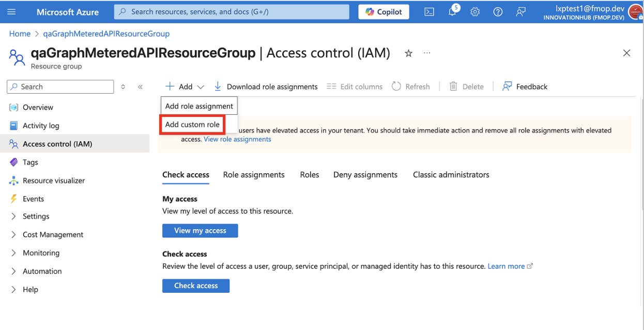This screenshot has width=644, height=330.
Task: Click the blue Check access button
Action: point(196,286)
